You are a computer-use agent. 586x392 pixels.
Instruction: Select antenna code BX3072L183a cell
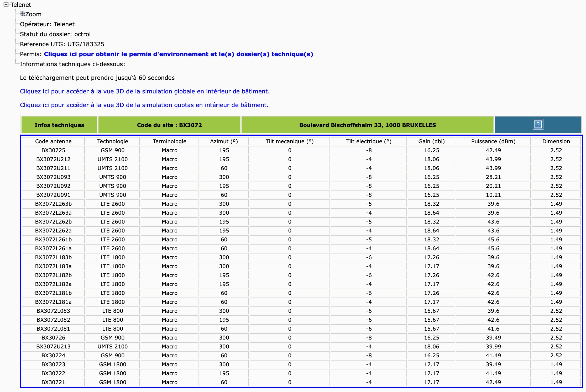[x=53, y=266]
